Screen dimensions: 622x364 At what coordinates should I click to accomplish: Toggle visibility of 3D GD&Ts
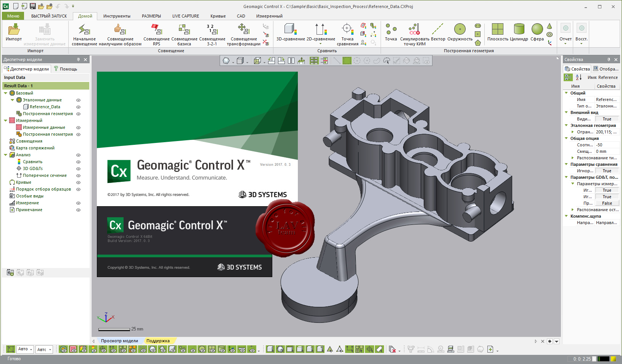click(x=78, y=169)
